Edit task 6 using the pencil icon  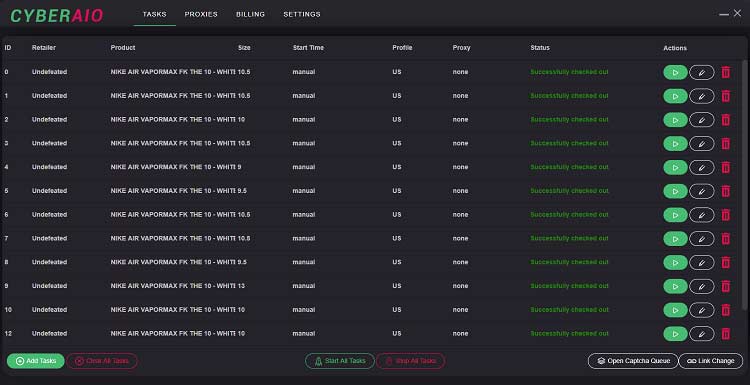tap(702, 215)
